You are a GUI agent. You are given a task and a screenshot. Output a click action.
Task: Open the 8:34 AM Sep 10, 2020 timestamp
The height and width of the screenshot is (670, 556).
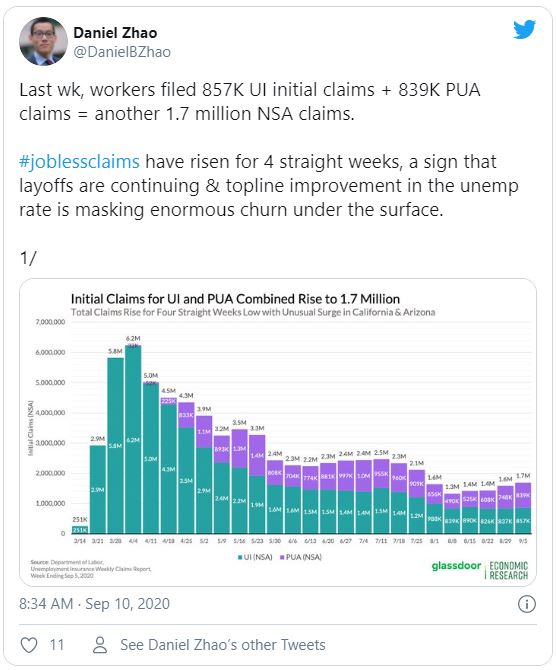(x=94, y=604)
